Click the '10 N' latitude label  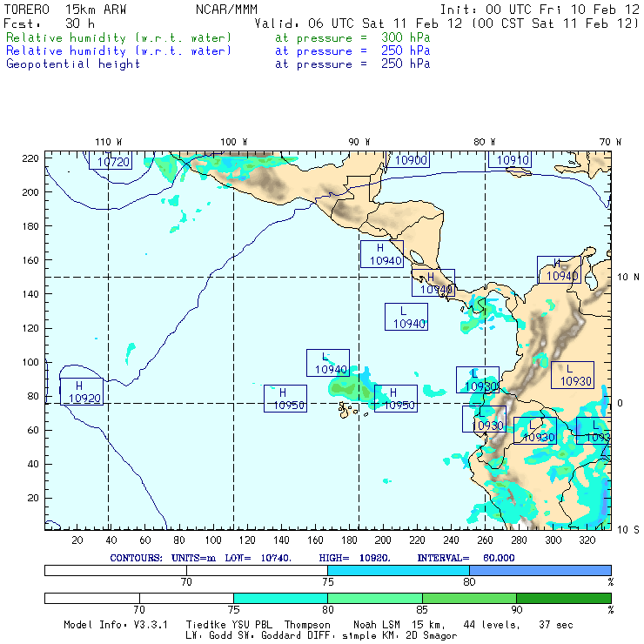628,277
